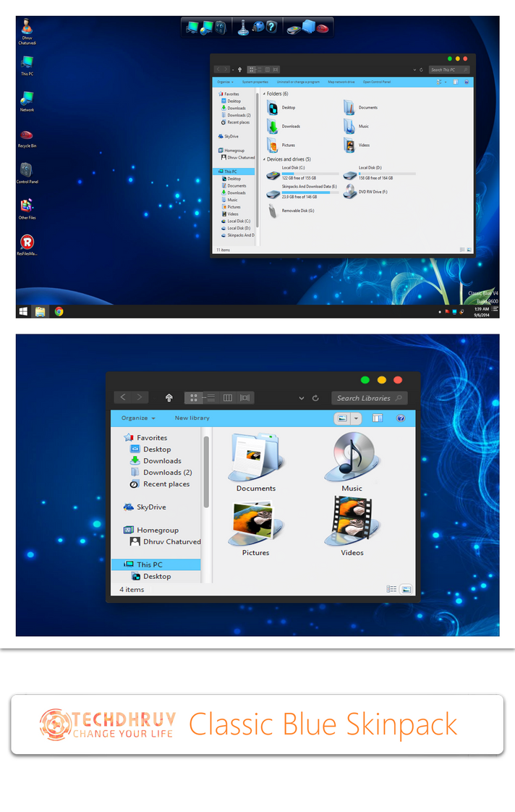Collapse the Devices and drives group
Viewport: 515px width, 812px height.
point(264,159)
